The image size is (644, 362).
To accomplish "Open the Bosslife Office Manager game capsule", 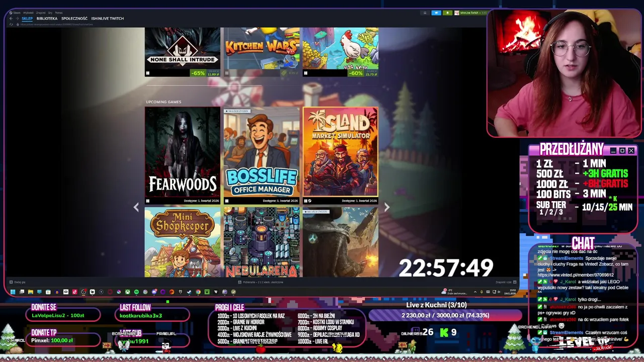I will tap(262, 155).
